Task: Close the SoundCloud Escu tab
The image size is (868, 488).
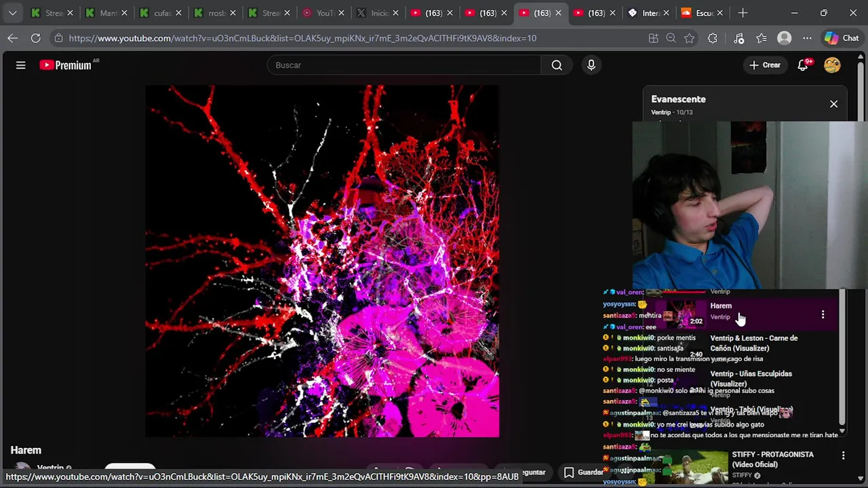Action: tap(720, 13)
